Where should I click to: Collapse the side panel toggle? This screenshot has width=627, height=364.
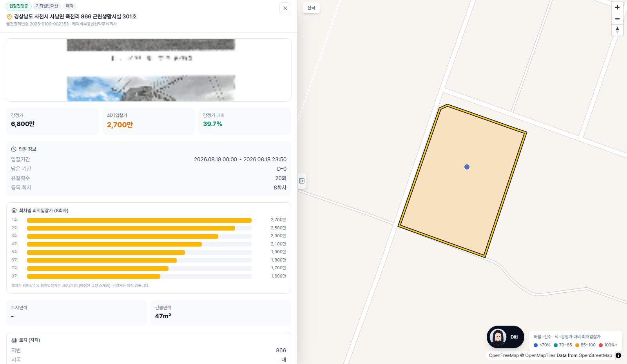click(302, 181)
